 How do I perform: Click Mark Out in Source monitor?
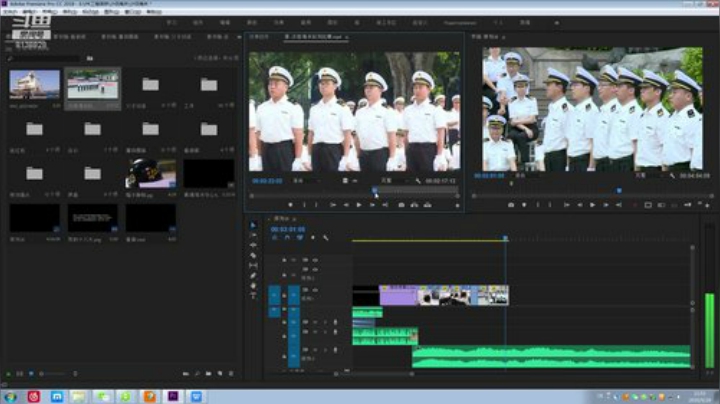click(x=316, y=205)
